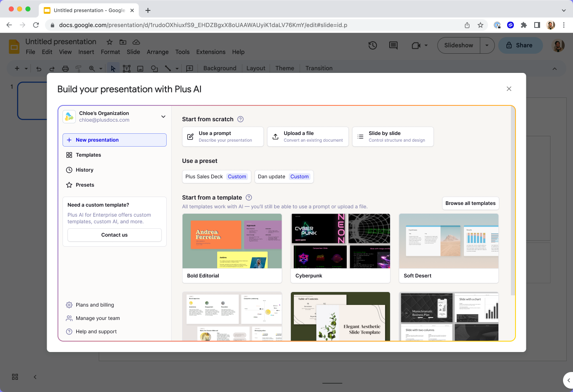Screen dimensions: 573x392
Task: Click the Zoom magnifier icon
Action: pyautogui.click(x=92, y=68)
